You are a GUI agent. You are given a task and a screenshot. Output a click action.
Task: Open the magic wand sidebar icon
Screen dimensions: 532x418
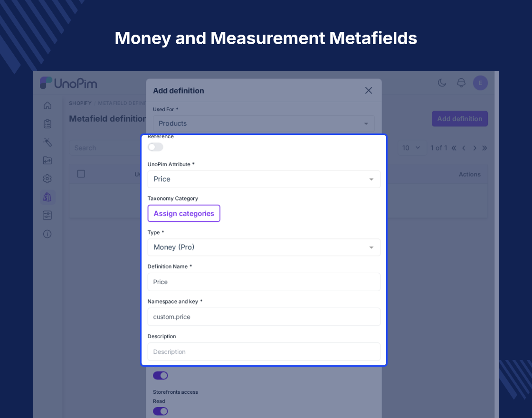[47, 142]
